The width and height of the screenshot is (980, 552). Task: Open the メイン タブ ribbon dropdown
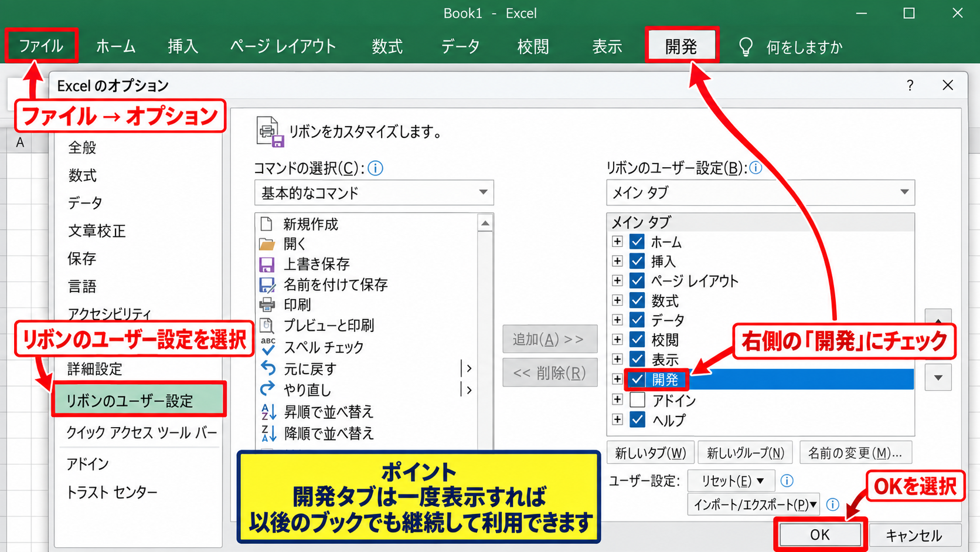[760, 192]
